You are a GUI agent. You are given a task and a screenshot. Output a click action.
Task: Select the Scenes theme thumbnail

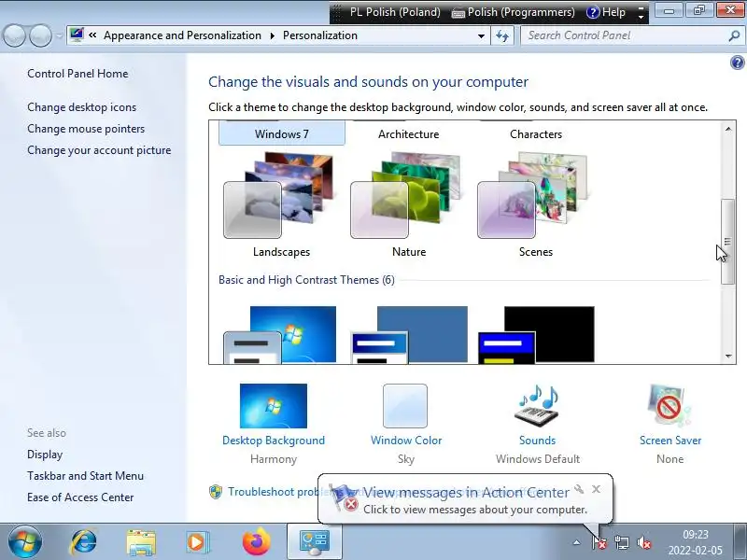(532, 195)
